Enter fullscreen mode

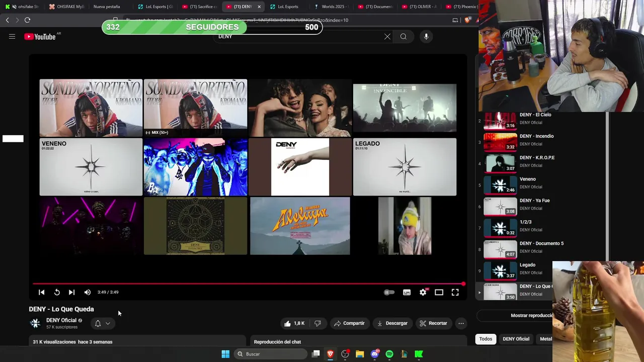pos(455,292)
